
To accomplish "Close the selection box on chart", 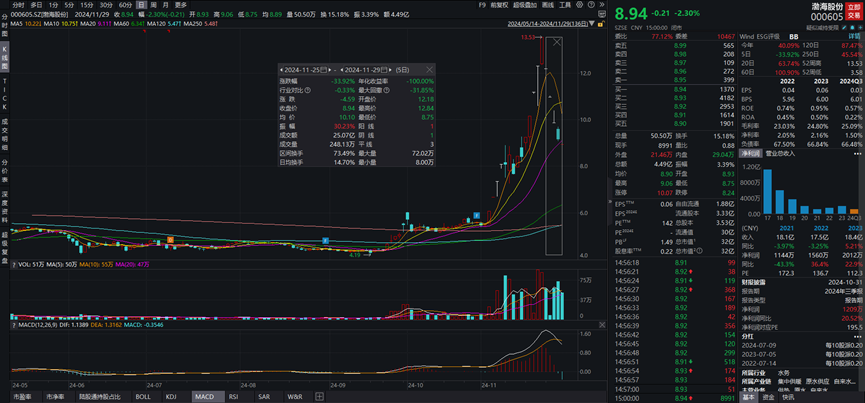I will coord(557,42).
